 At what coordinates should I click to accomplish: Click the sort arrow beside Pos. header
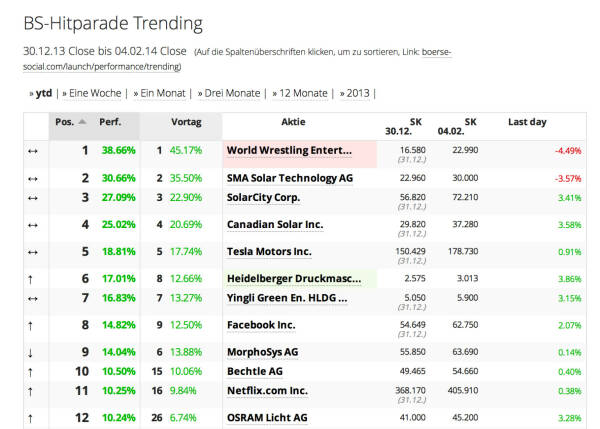coord(82,122)
